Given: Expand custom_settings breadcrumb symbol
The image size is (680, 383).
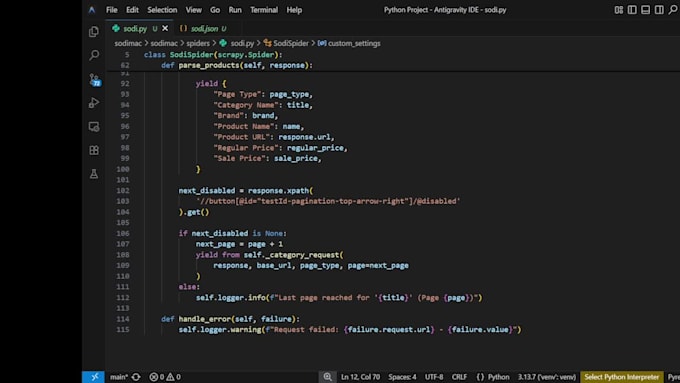Looking at the screenshot, I should click(349, 43).
